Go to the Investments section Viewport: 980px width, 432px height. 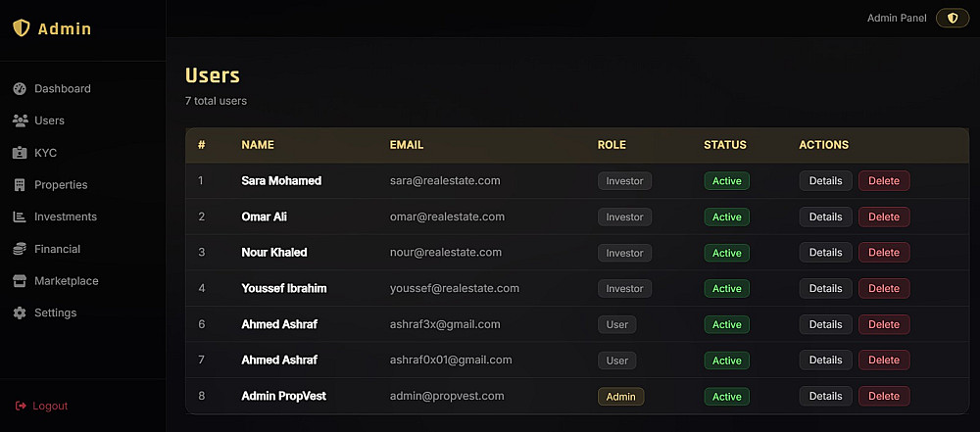click(x=66, y=216)
